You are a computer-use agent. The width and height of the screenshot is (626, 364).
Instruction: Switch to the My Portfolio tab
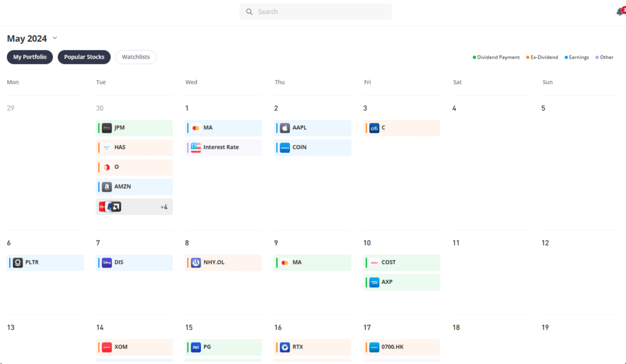tap(29, 57)
